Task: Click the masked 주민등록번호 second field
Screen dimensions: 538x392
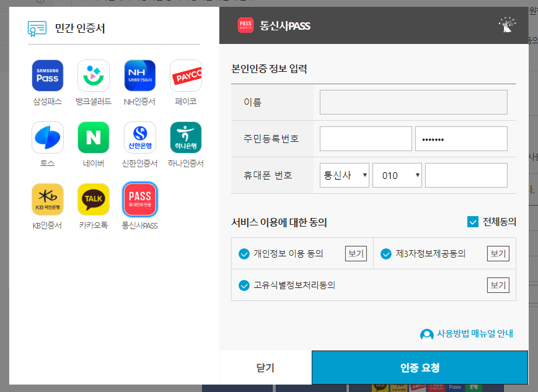Action: click(461, 139)
